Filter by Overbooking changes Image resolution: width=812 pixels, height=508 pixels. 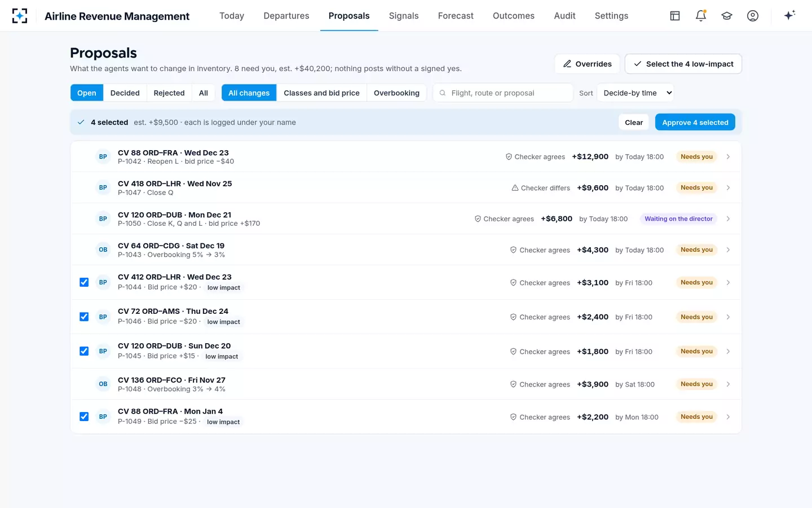(396, 93)
